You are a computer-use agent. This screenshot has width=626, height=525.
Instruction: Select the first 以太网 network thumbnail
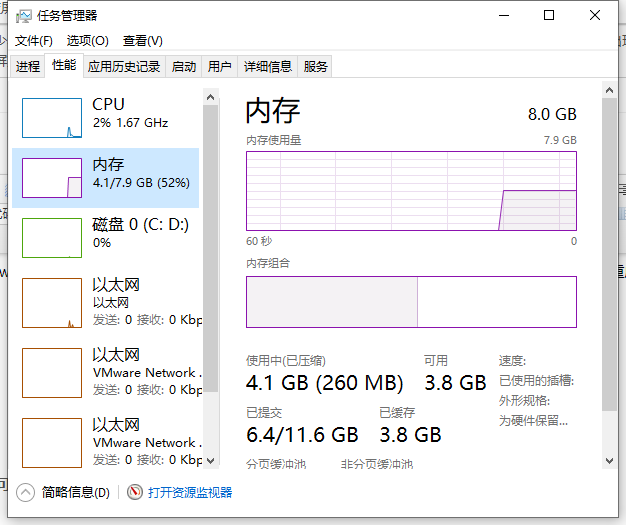52,303
